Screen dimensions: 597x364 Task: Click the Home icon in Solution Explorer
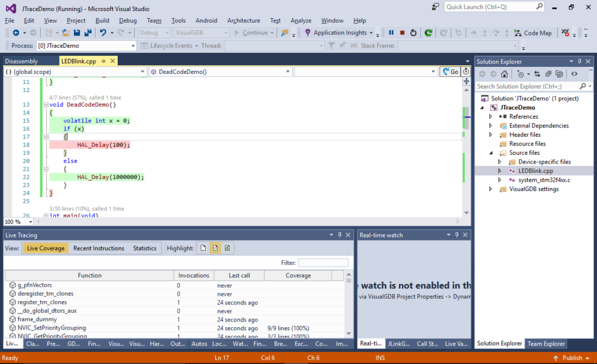click(505, 73)
